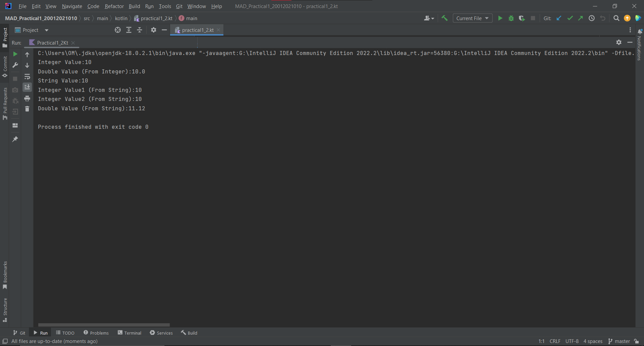Viewport: 644px width, 346px height.
Task: Open run configuration wrench settings
Action: pos(15,65)
